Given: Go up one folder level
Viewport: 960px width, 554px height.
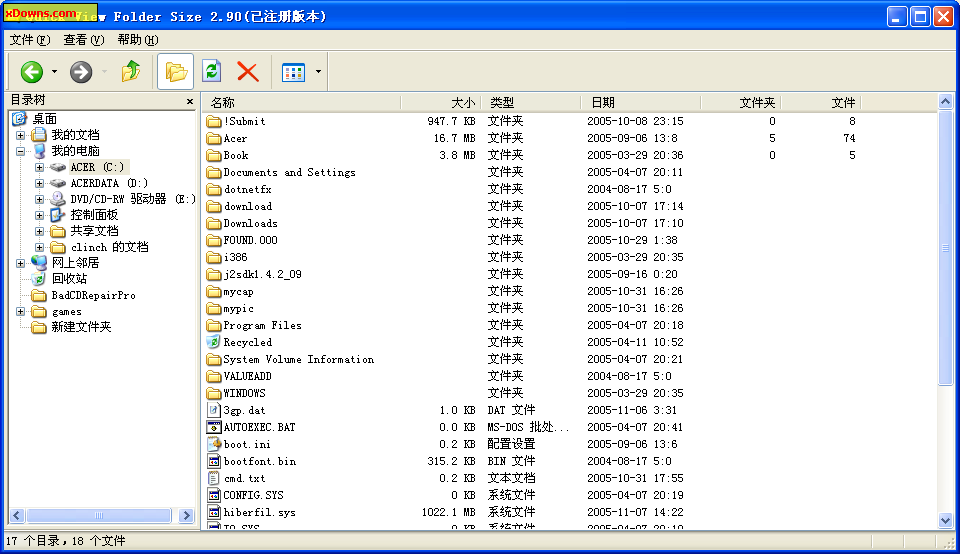Looking at the screenshot, I should pos(130,72).
